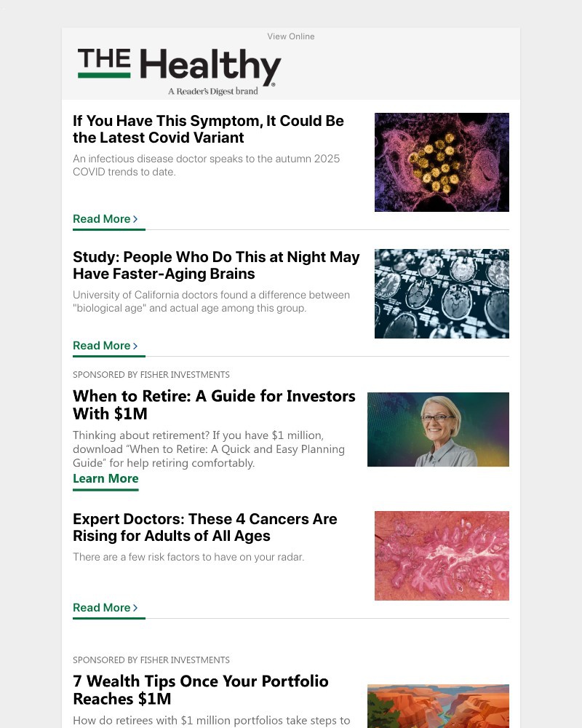
Task: Open the Covid variant article headline
Action: pyautogui.click(x=208, y=129)
